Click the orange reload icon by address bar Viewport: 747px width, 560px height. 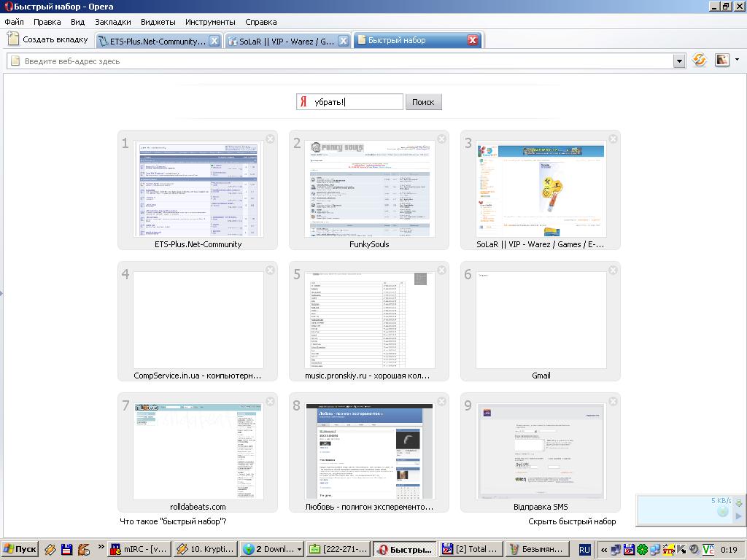[x=699, y=61]
